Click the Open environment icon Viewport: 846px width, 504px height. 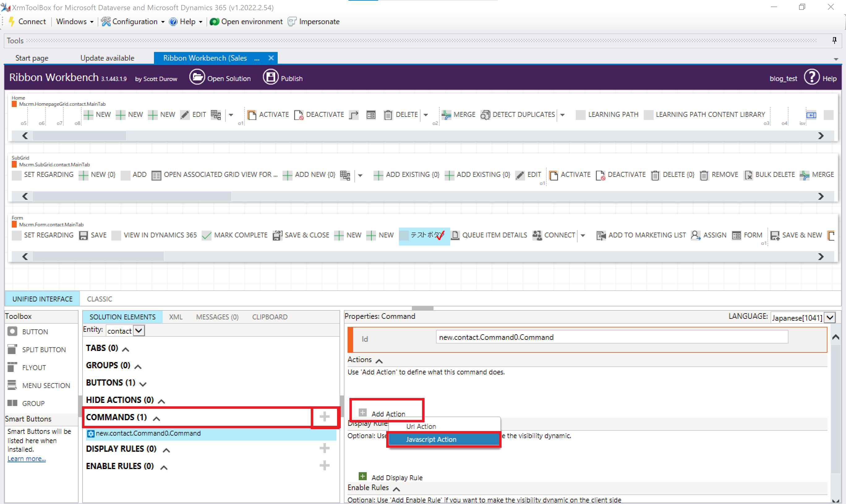tap(214, 22)
